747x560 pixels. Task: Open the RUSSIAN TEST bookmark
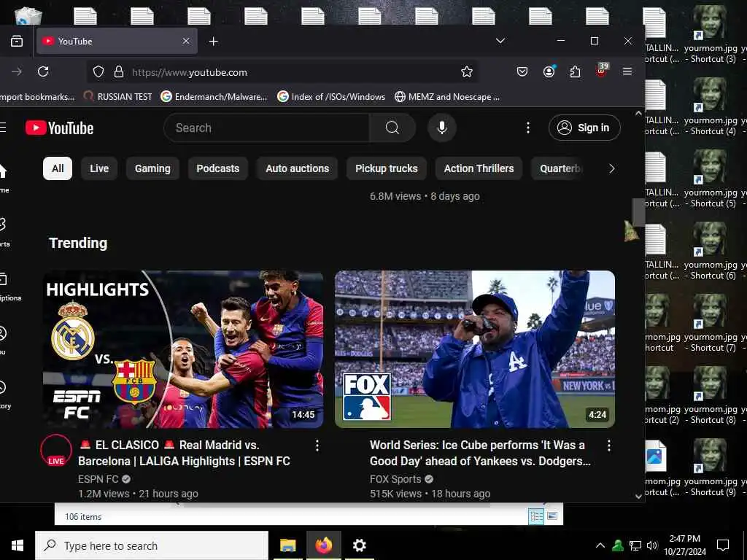[x=117, y=97]
